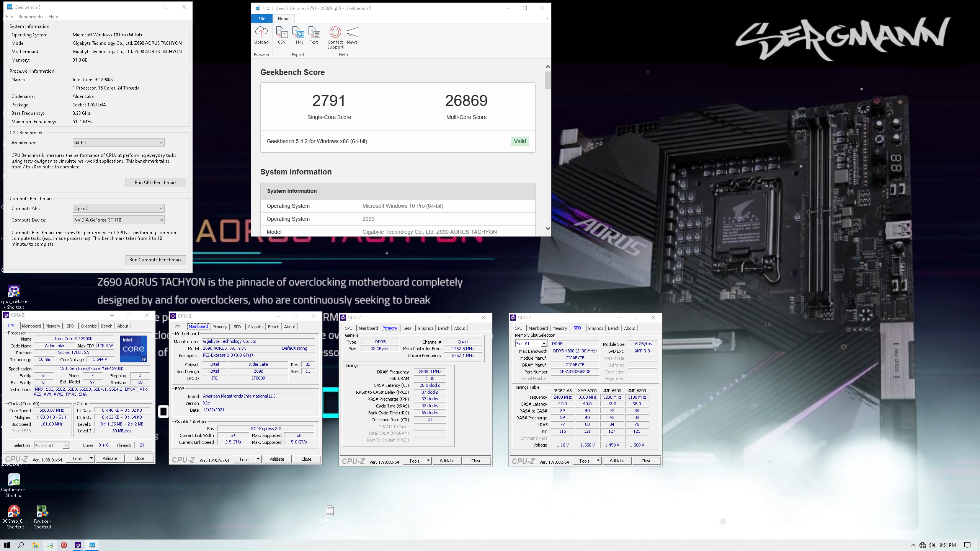Open the Benchmarks menu

31,17
